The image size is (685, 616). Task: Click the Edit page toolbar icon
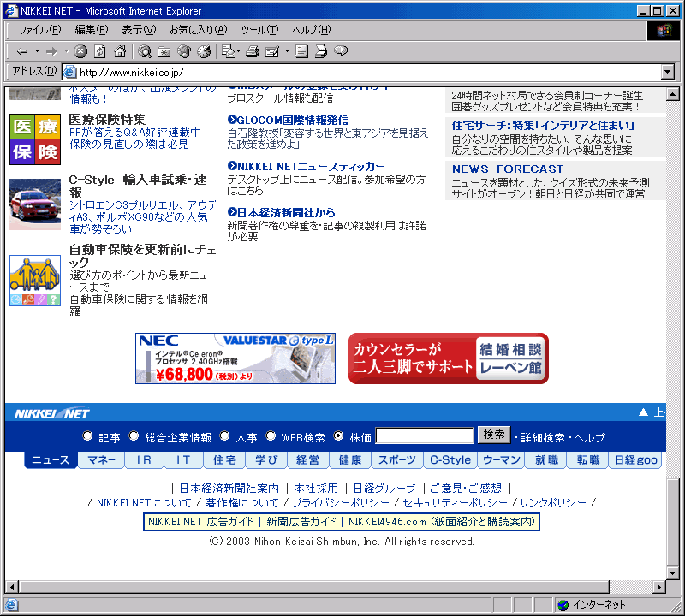coord(272,51)
